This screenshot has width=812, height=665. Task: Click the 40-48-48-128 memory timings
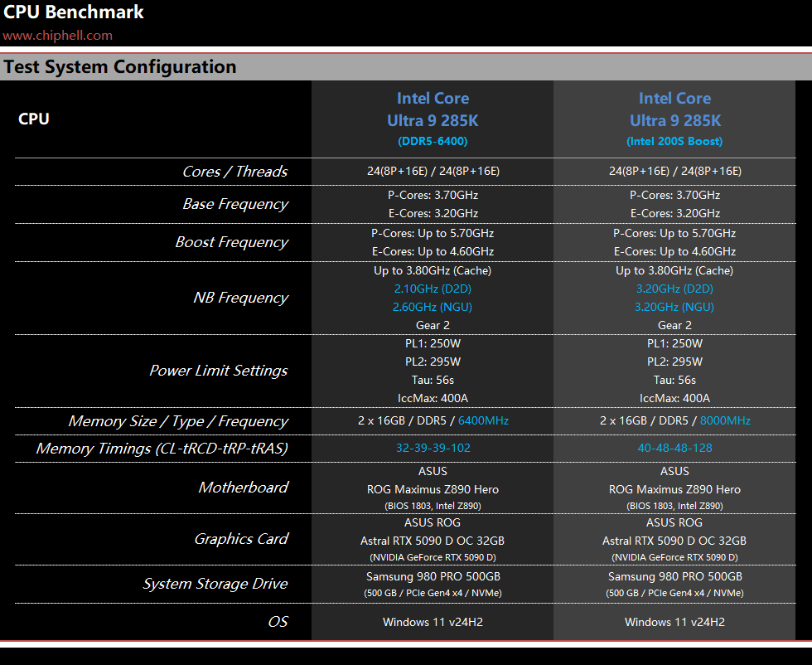674,448
